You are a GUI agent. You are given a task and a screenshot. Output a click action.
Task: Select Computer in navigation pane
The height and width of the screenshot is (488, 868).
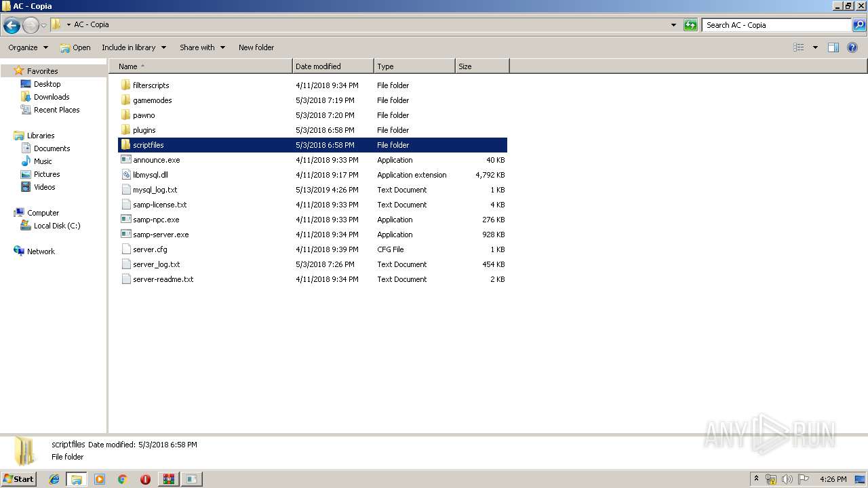pos(43,213)
